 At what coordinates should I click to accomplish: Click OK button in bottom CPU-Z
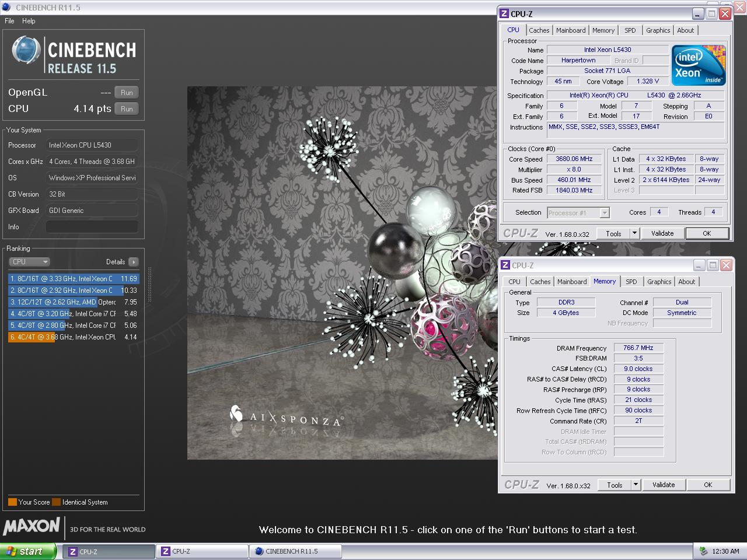(x=708, y=485)
